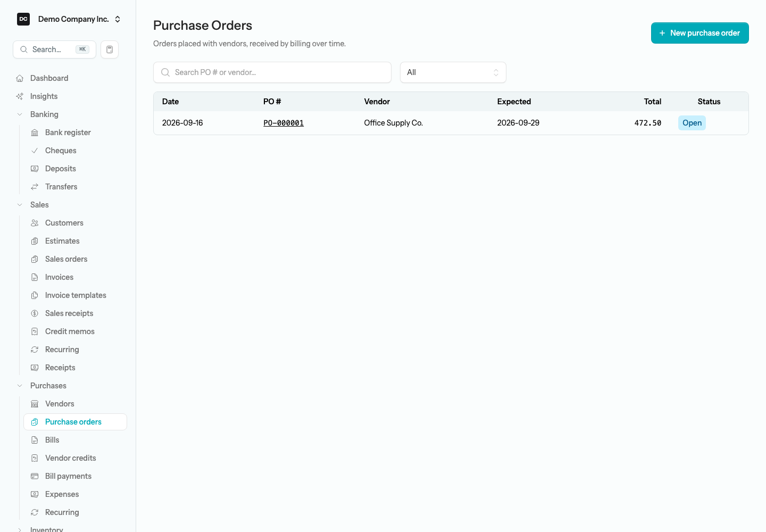Viewport: 766px width, 532px height.
Task: Click the global Search button
Action: coord(54,49)
